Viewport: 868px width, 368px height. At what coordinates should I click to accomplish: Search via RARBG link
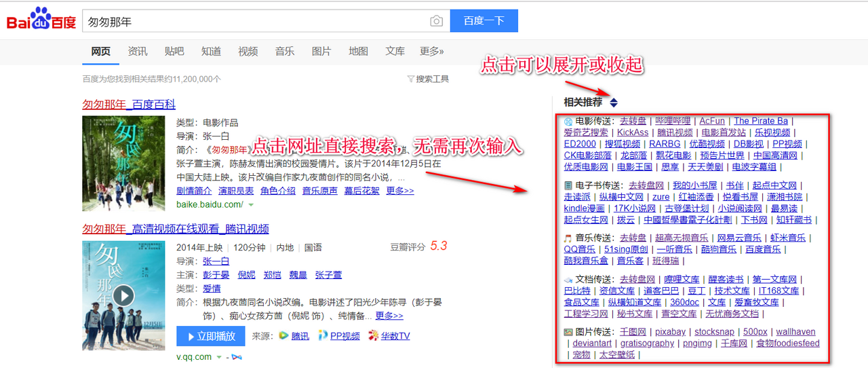coord(665,144)
